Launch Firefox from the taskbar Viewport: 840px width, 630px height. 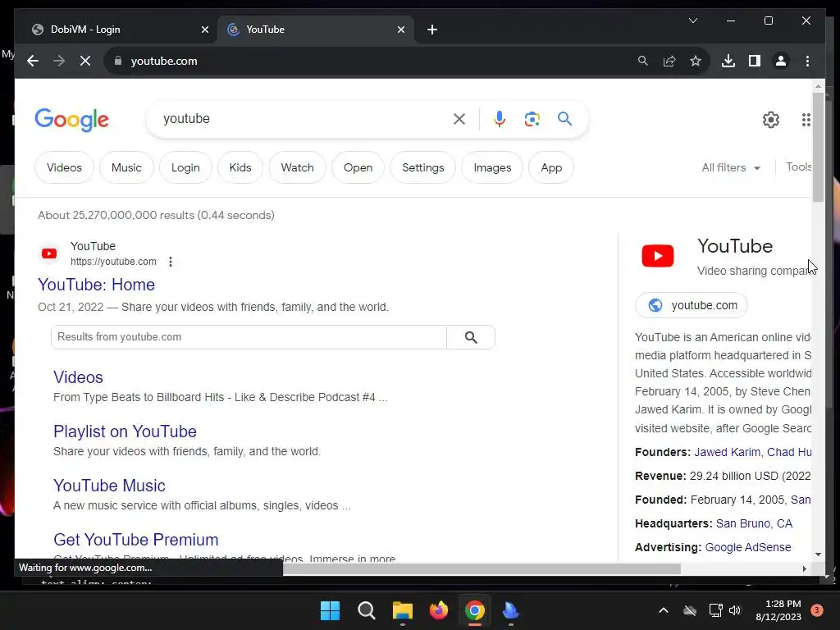click(x=439, y=610)
